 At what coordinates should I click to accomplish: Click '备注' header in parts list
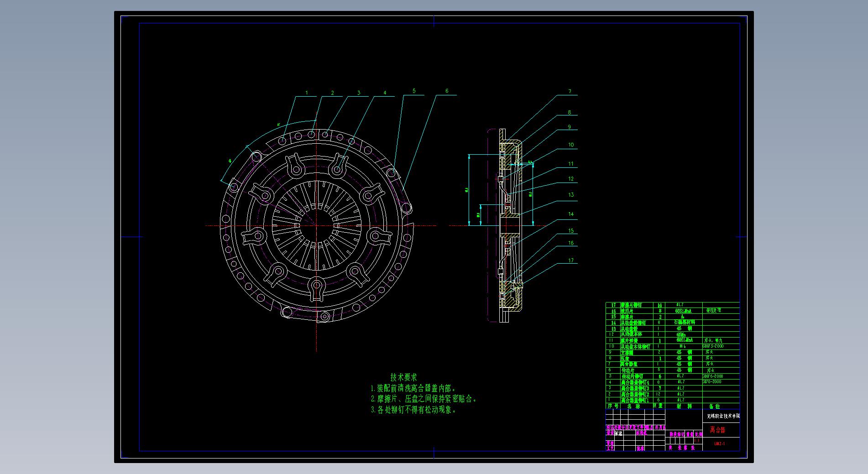714,406
